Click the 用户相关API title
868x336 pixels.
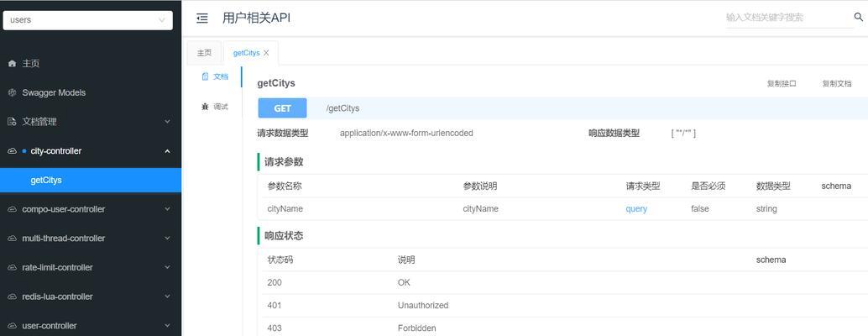click(256, 18)
